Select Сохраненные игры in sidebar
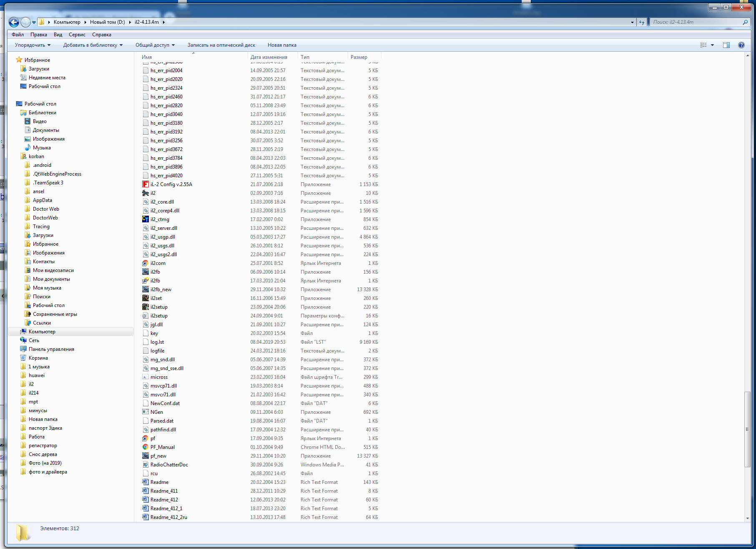 click(x=55, y=314)
